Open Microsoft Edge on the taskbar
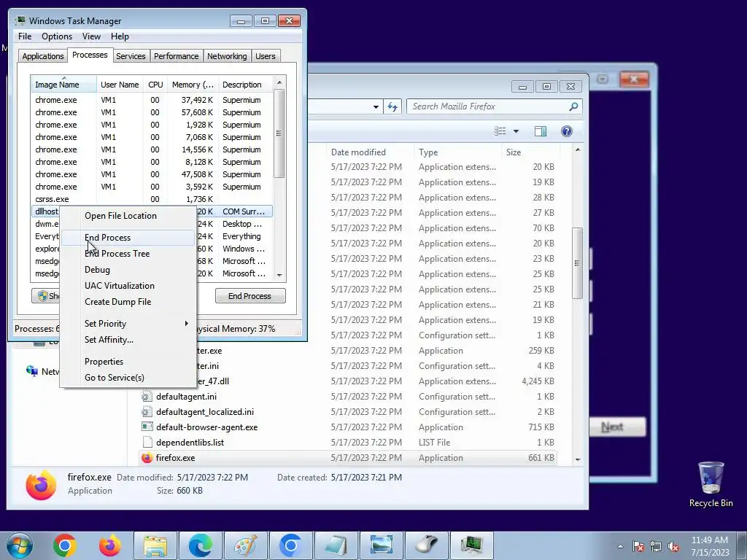The image size is (747, 560). click(201, 545)
